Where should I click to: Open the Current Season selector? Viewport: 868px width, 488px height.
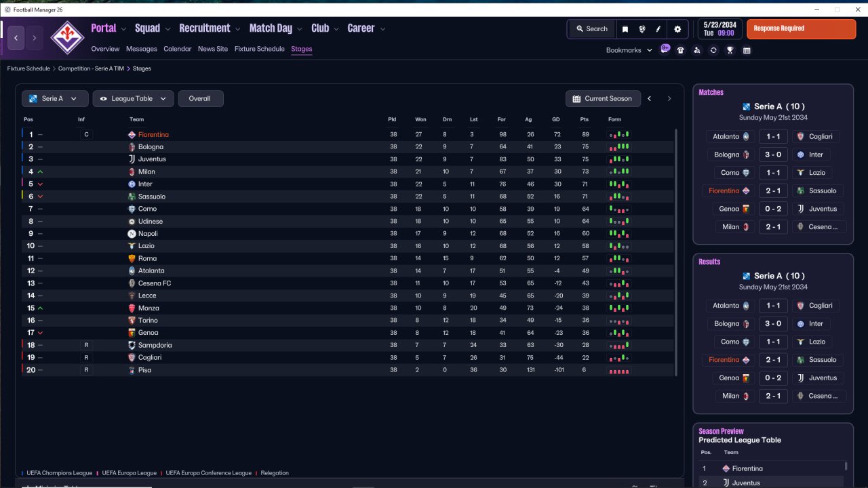tap(602, 99)
